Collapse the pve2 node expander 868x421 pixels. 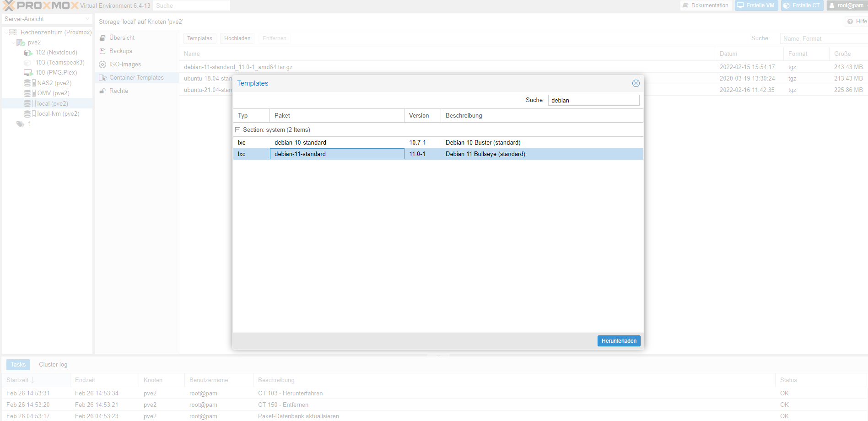click(x=12, y=42)
